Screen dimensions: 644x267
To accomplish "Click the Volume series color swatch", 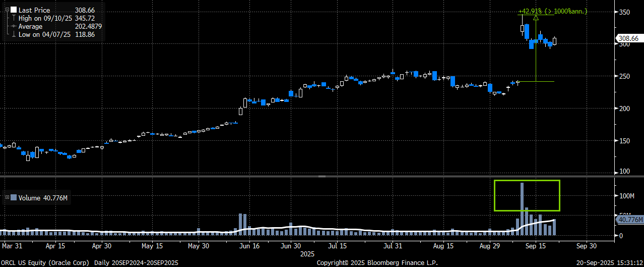I will pyautogui.click(x=13, y=198).
